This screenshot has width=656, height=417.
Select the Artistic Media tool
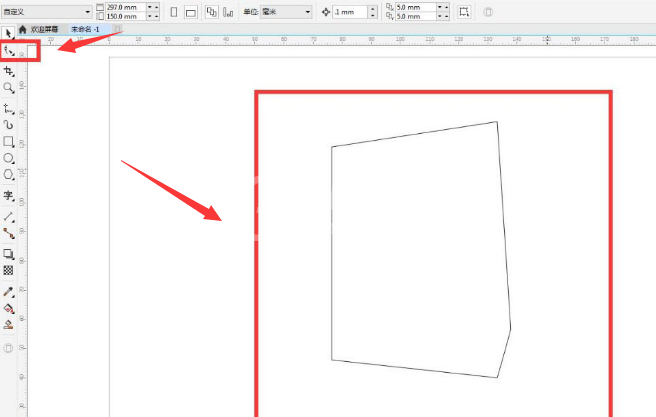coord(8,125)
